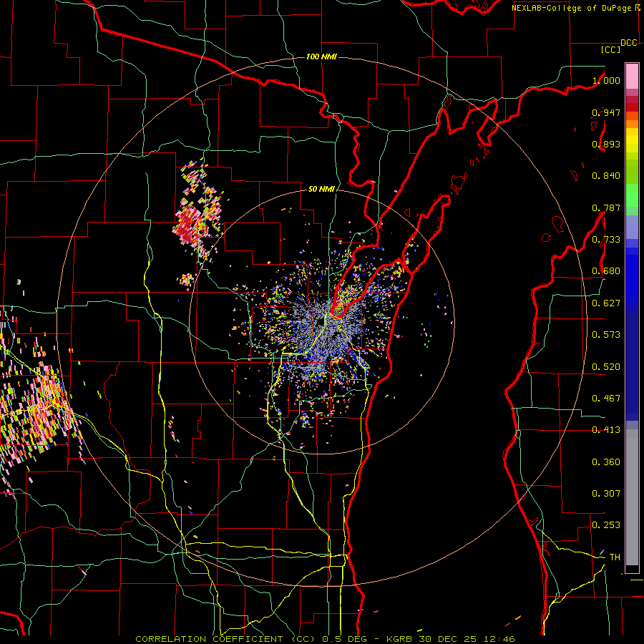
Task: Click the 0.680 scale value
Action: click(x=606, y=271)
